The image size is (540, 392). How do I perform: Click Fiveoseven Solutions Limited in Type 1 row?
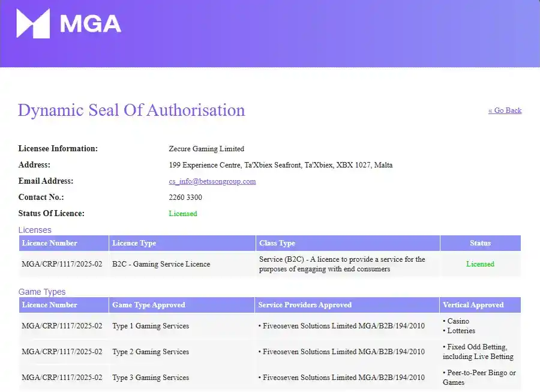(341, 326)
